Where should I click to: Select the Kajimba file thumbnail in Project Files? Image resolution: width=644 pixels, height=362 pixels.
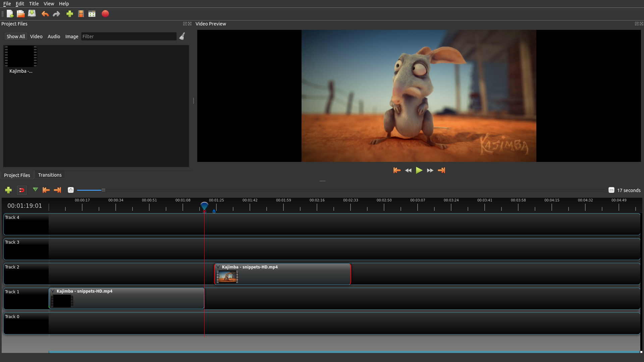(x=21, y=56)
